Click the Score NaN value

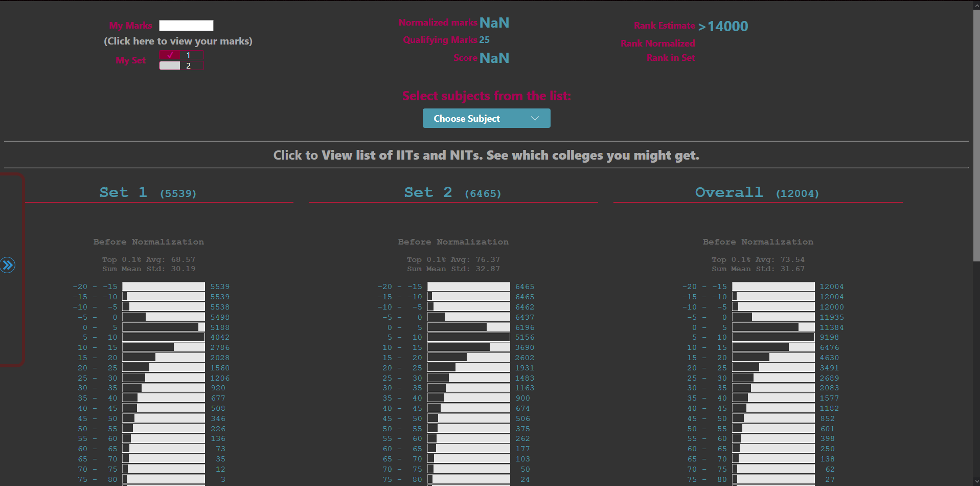tap(495, 58)
